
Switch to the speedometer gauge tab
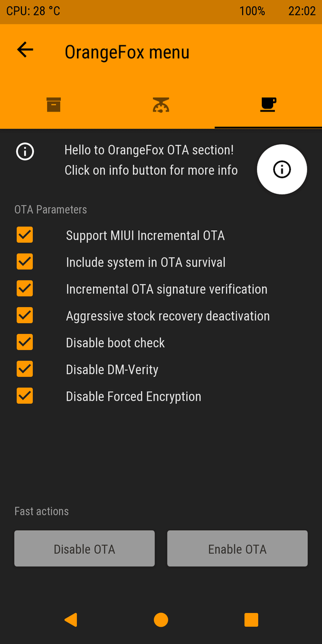(161, 105)
